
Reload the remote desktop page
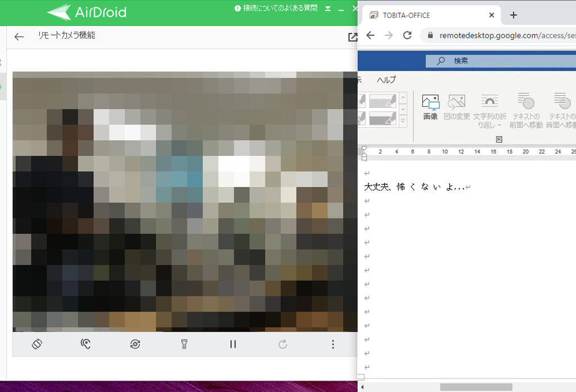[407, 35]
